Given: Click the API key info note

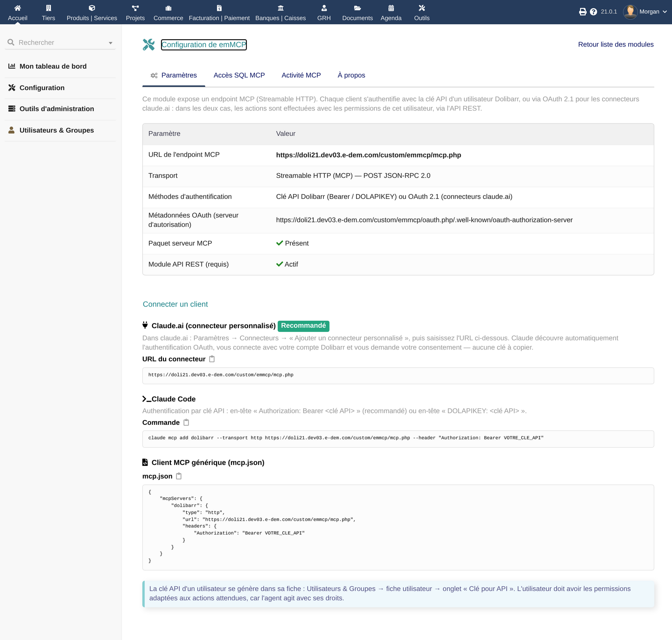Looking at the screenshot, I should pos(398,594).
